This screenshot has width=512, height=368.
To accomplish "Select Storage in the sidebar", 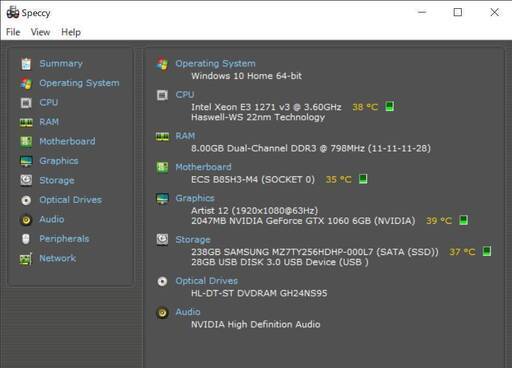I will pyautogui.click(x=57, y=180).
